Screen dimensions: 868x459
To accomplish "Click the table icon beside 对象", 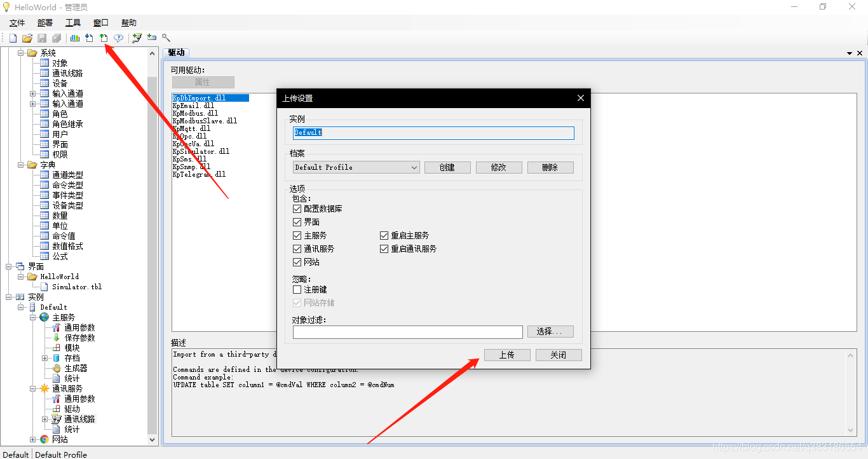I will click(x=44, y=63).
